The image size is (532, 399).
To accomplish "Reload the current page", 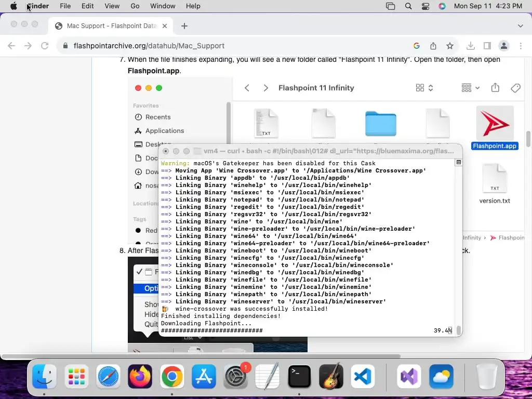I will click(45, 46).
